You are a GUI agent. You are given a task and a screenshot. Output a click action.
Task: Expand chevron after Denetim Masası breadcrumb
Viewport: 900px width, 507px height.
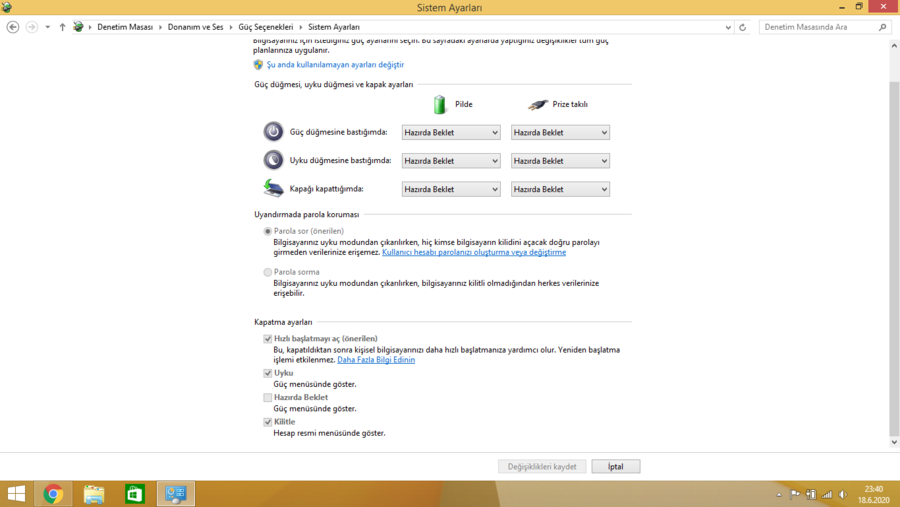[x=160, y=27]
